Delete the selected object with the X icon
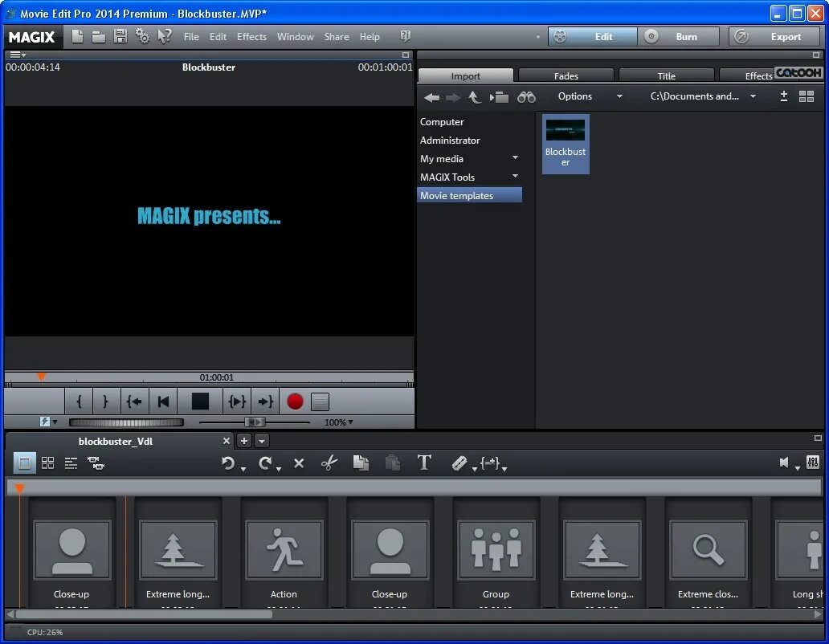Viewport: 829px width, 644px height. point(299,463)
